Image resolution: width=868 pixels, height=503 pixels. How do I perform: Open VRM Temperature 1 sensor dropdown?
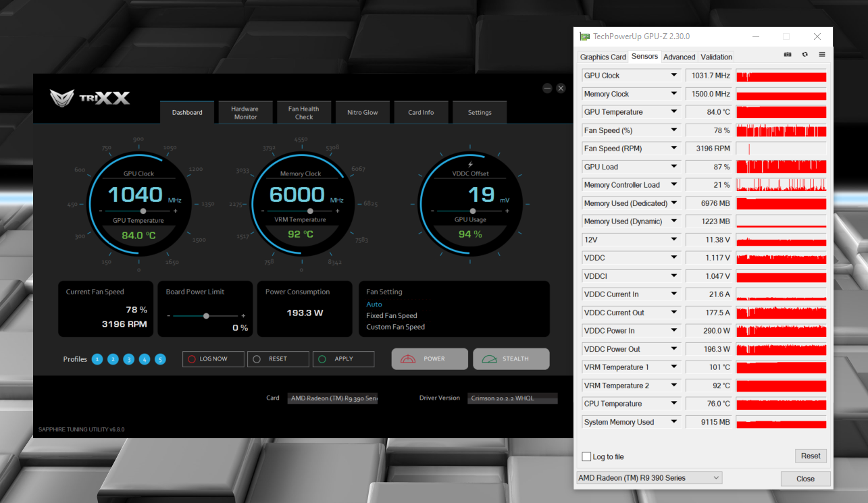pyautogui.click(x=674, y=367)
